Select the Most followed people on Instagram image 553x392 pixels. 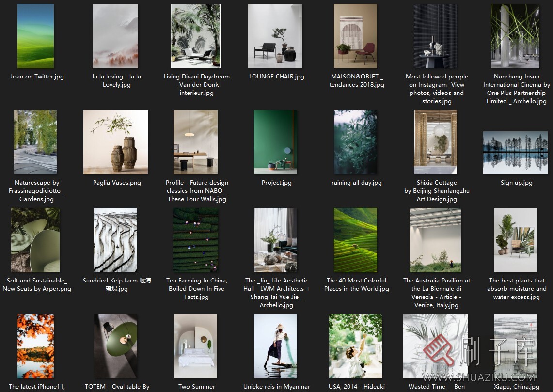coord(436,36)
